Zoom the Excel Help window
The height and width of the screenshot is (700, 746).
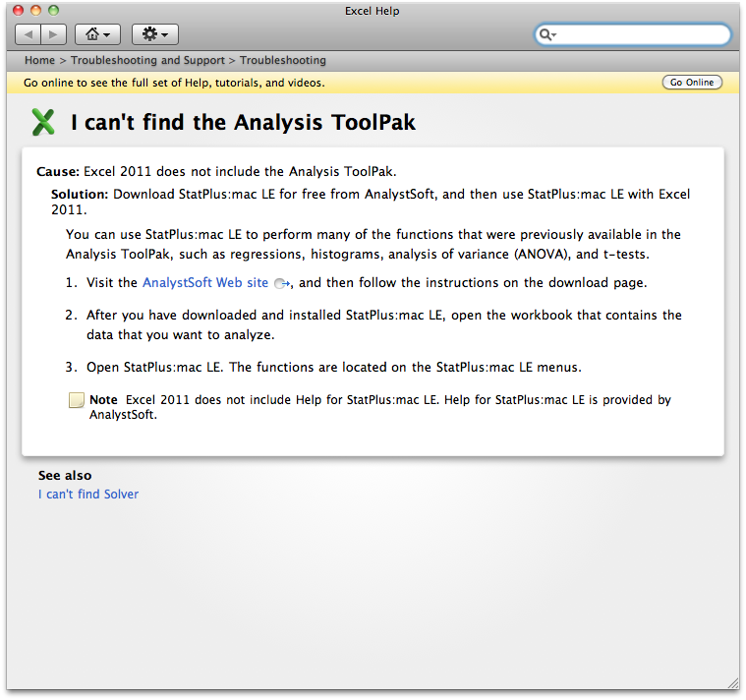(53, 11)
